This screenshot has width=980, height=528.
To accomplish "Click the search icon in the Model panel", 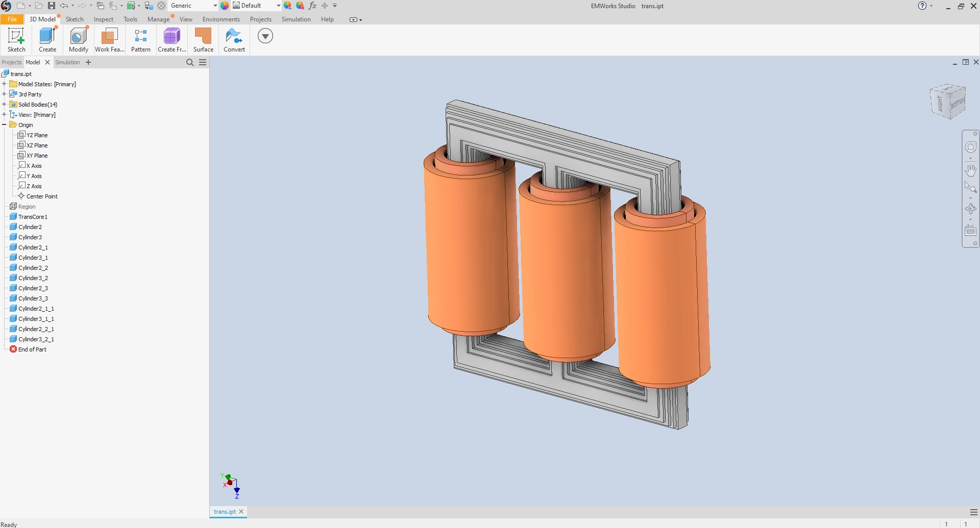I will click(189, 62).
